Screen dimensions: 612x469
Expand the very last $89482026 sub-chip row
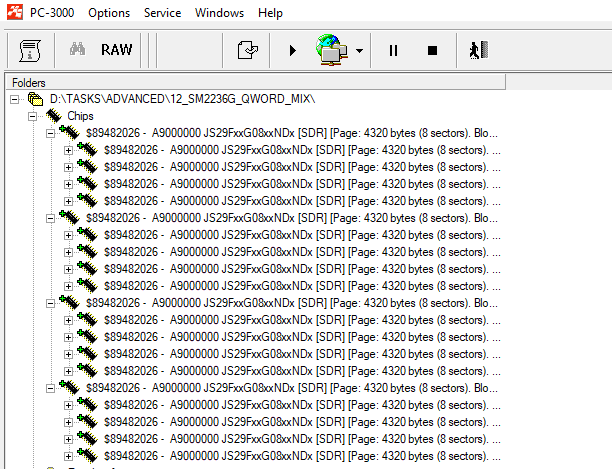[68, 456]
